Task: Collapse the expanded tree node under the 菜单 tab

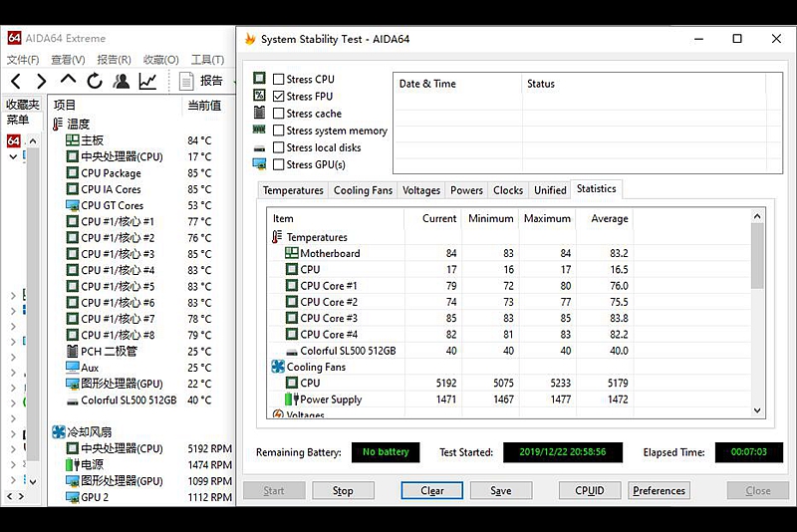Action: (x=13, y=156)
